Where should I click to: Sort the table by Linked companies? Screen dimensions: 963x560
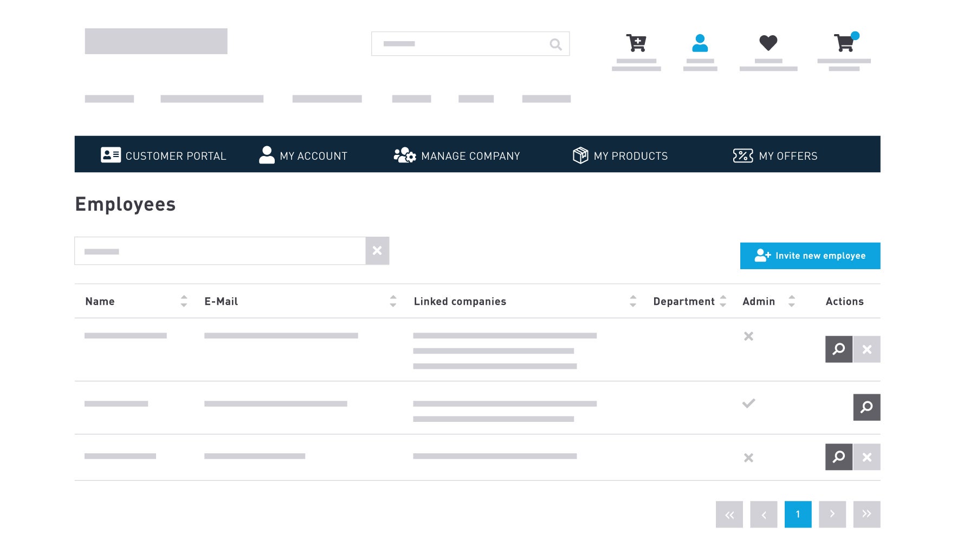pyautogui.click(x=633, y=301)
